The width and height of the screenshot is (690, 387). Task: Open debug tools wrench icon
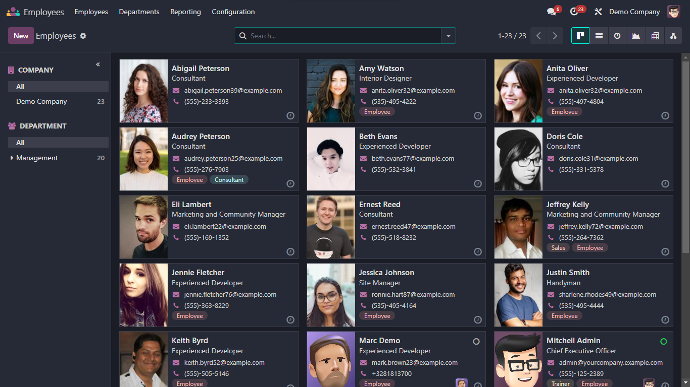click(x=598, y=12)
